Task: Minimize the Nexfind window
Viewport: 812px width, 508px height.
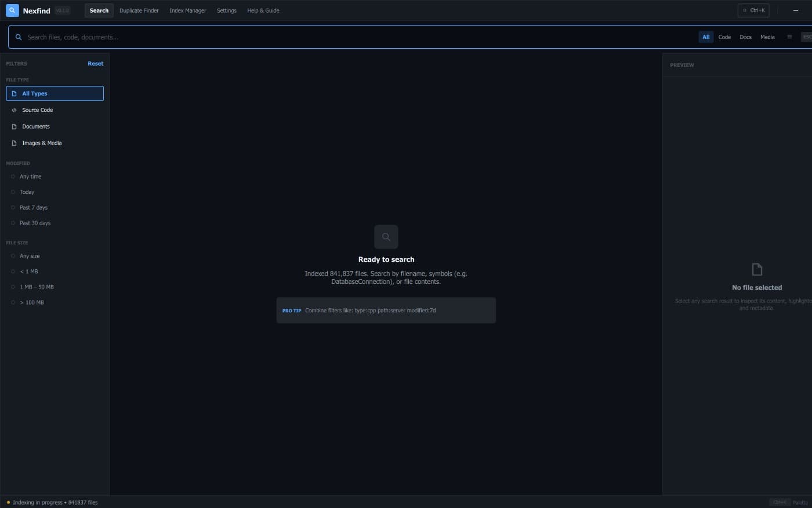Action: [x=796, y=10]
